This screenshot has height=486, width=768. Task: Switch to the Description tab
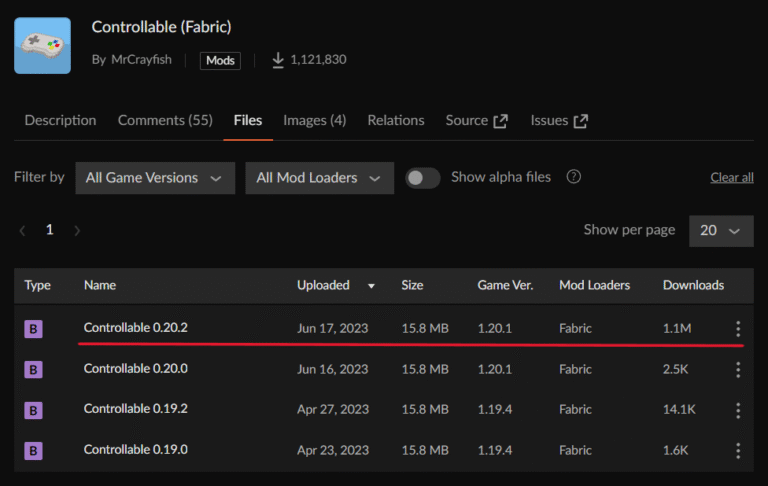(x=60, y=120)
